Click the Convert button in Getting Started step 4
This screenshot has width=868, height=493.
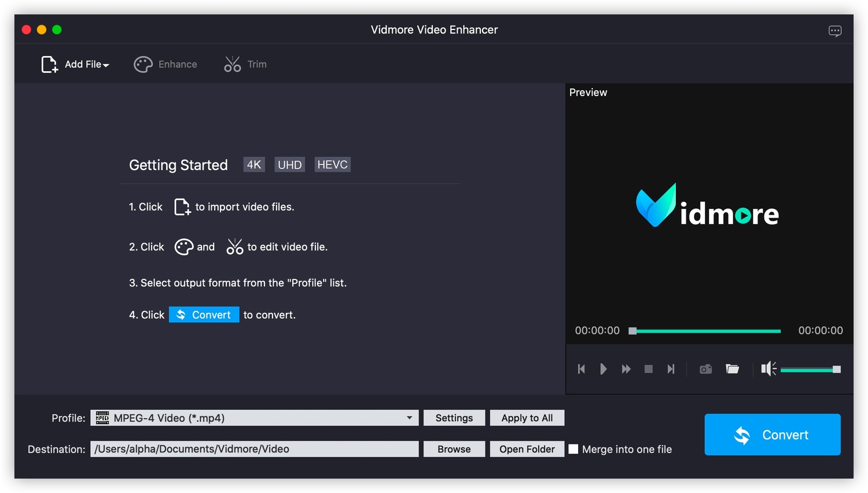point(204,315)
